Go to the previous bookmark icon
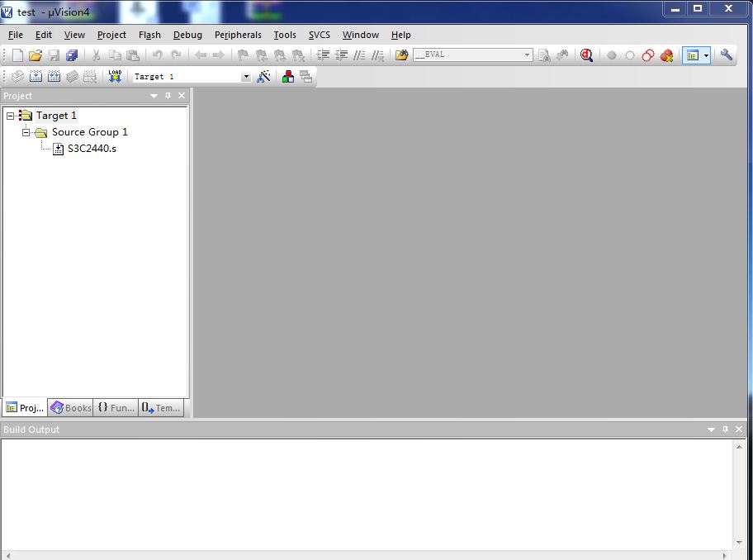The width and height of the screenshot is (753, 560). pos(261,55)
